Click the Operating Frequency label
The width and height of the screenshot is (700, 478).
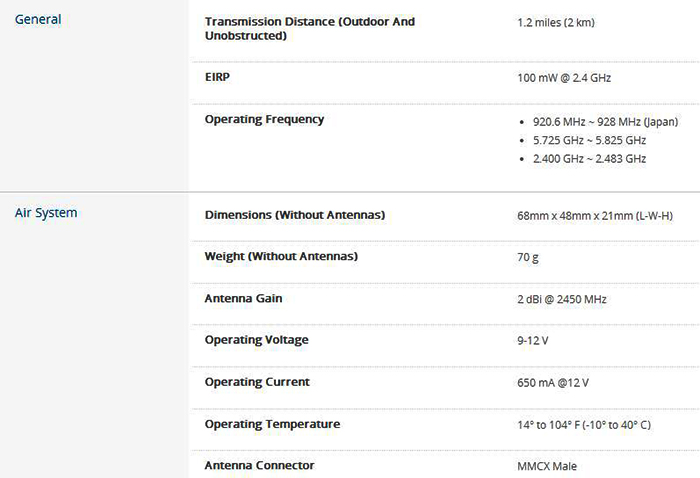[x=264, y=119]
